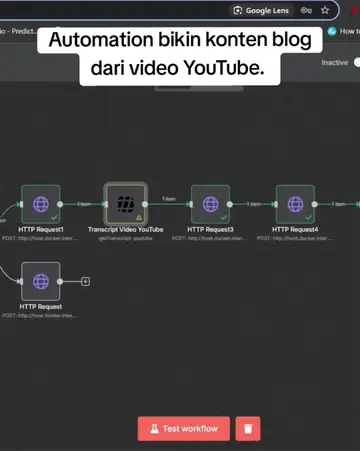360x451 pixels.
Task: Open the bottom HTTP Request node
Action: point(41,281)
